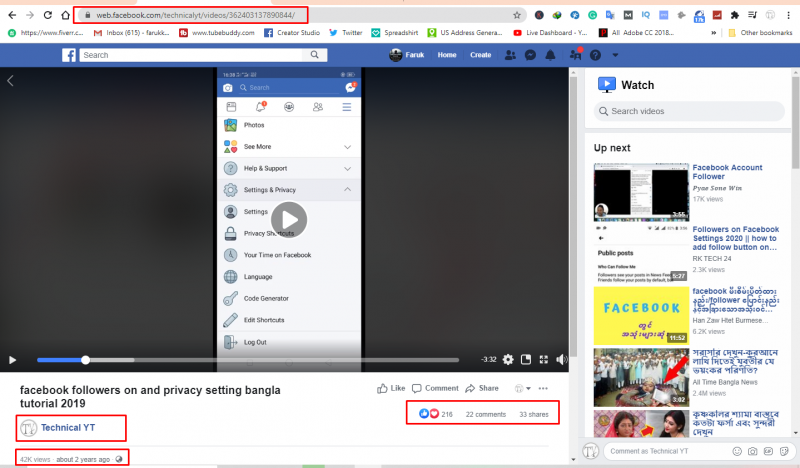Image resolution: width=800 pixels, height=468 pixels.
Task: Open Faruk profile in the header
Action: click(407, 55)
